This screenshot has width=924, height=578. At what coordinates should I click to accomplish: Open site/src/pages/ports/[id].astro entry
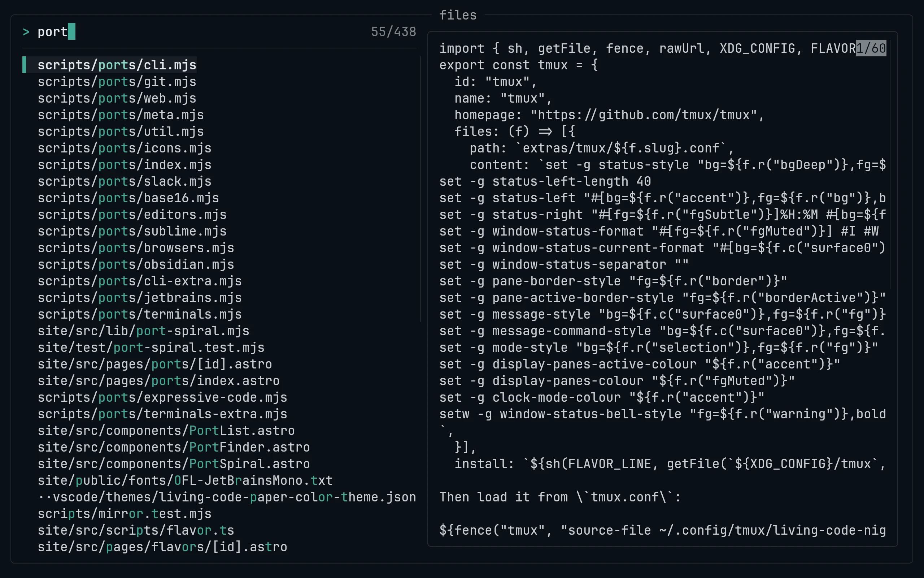[155, 364]
